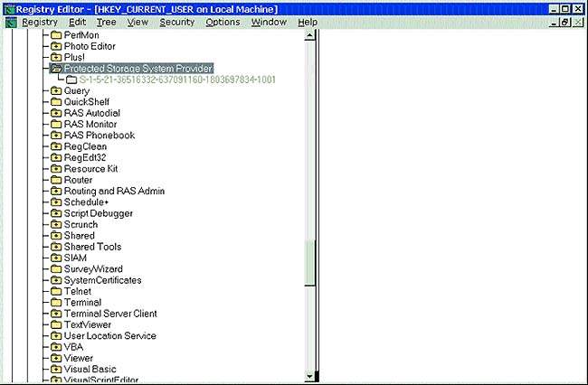The height and width of the screenshot is (385, 588).
Task: Click the SurveyWizard folder icon
Action: [x=56, y=269]
